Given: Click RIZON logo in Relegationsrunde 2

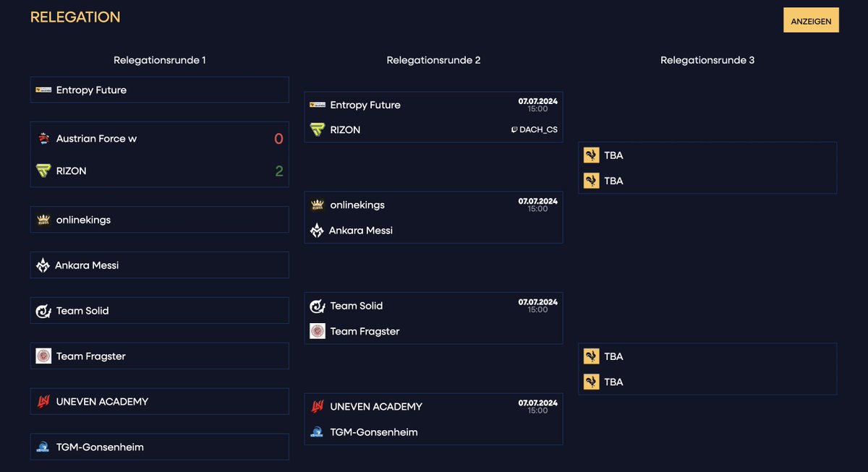Looking at the screenshot, I should [x=318, y=129].
